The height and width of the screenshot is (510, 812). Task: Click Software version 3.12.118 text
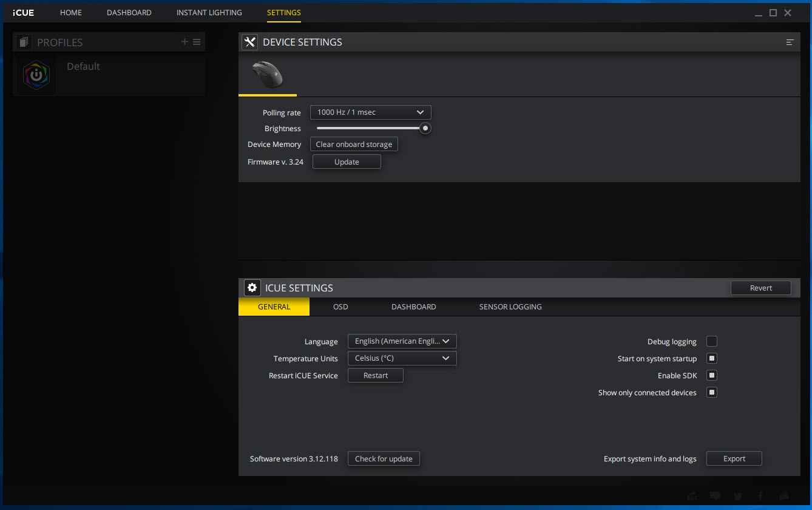(294, 459)
